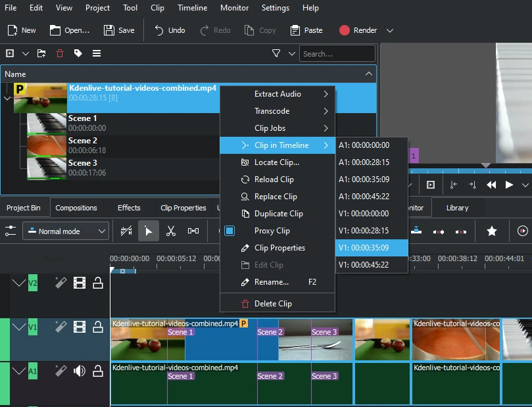Hide video on the V2 track
The width and height of the screenshot is (532, 407).
click(80, 283)
